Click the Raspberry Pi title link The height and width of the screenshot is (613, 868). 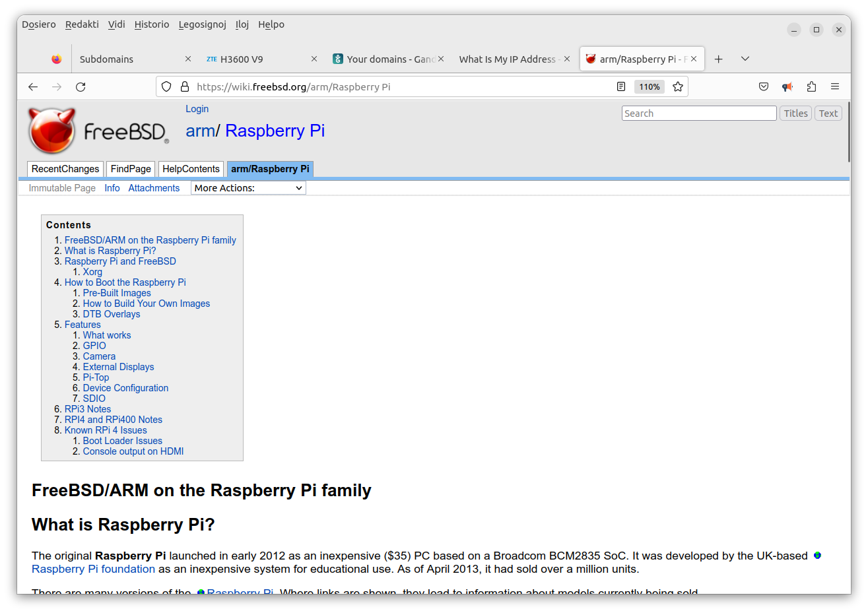pyautogui.click(x=275, y=131)
